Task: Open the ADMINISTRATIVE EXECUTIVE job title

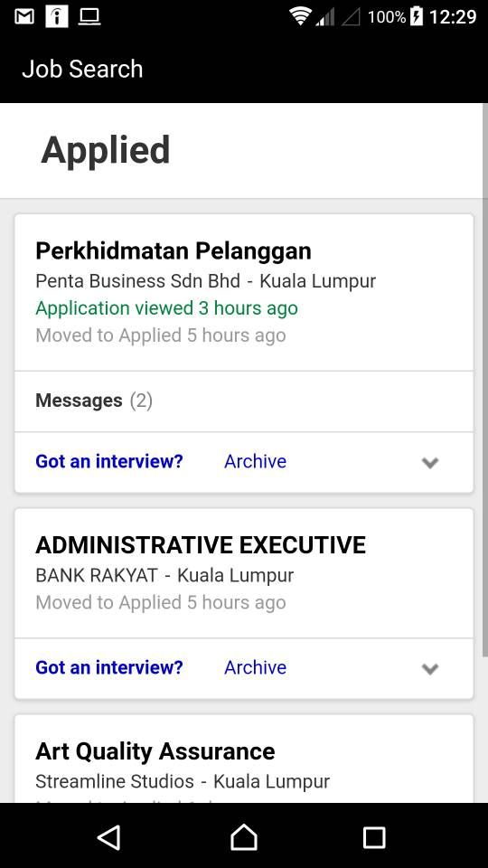Action: click(201, 545)
